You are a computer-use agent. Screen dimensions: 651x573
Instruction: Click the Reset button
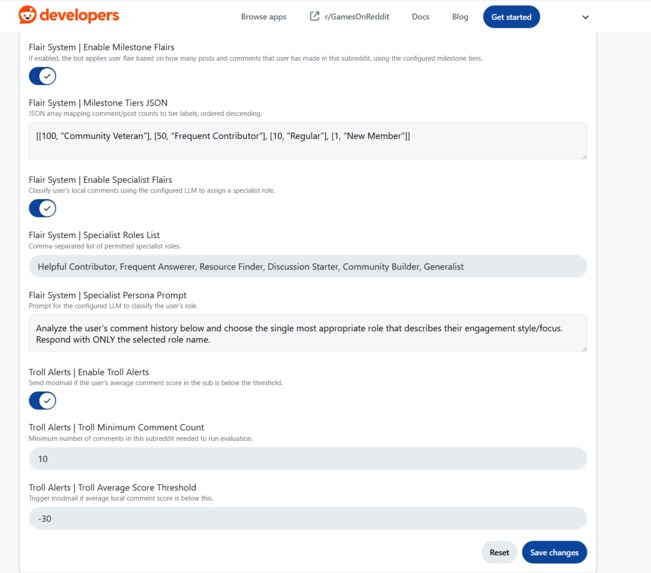[x=499, y=553]
